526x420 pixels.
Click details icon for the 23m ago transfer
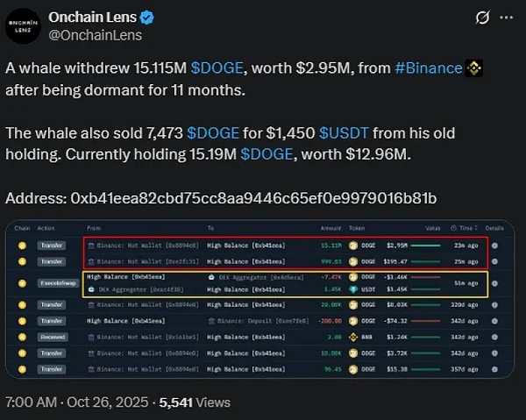pyautogui.click(x=496, y=247)
